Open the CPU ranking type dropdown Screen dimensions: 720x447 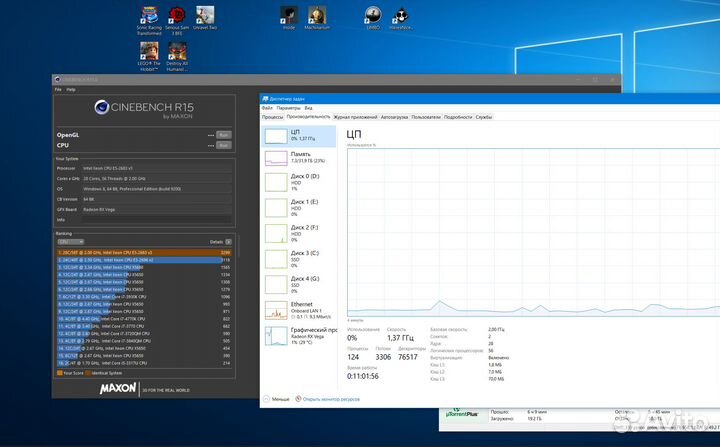point(70,242)
